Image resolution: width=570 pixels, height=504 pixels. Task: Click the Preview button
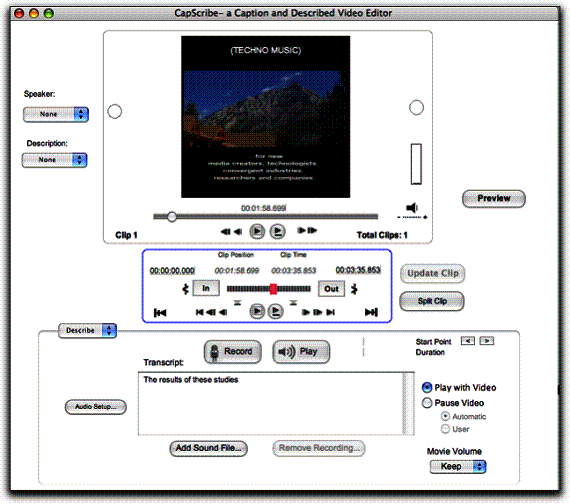coord(494,199)
